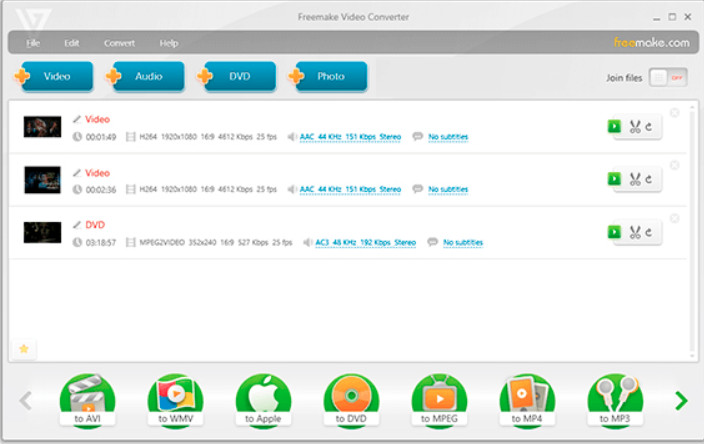Screen dimensions: 704x444
Task: Choose subtitles for the DVD item
Action: click(463, 242)
